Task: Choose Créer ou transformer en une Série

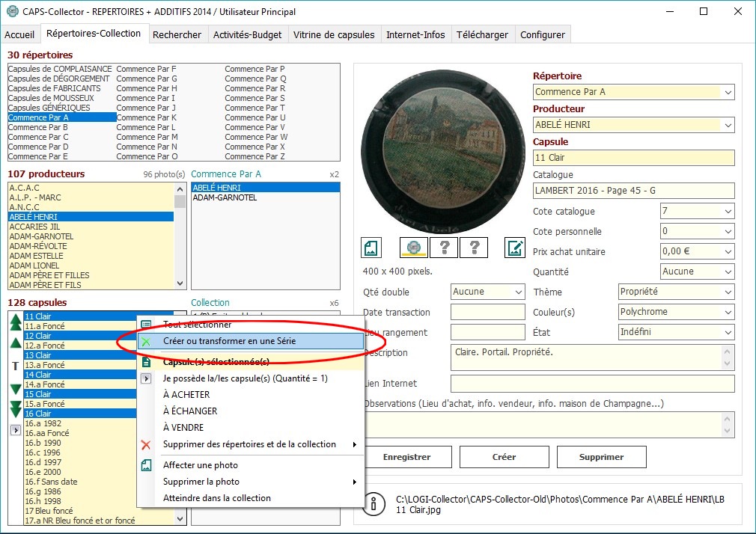Action: 250,341
